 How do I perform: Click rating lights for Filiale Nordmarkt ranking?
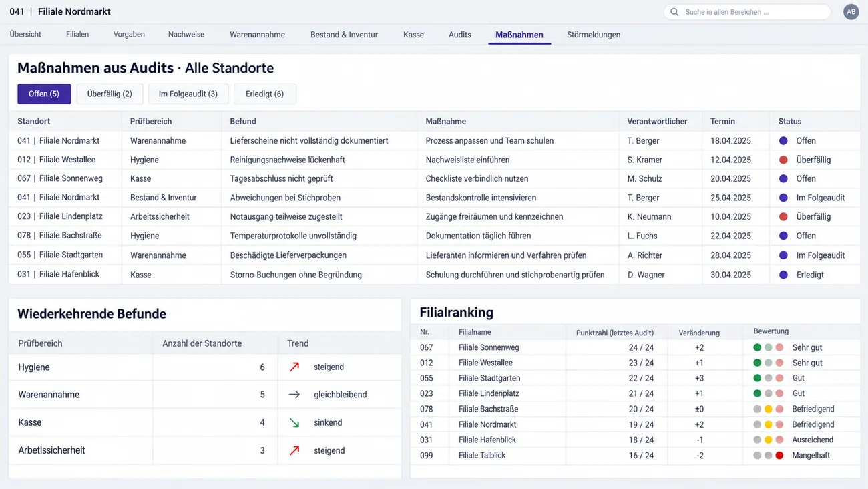(768, 424)
